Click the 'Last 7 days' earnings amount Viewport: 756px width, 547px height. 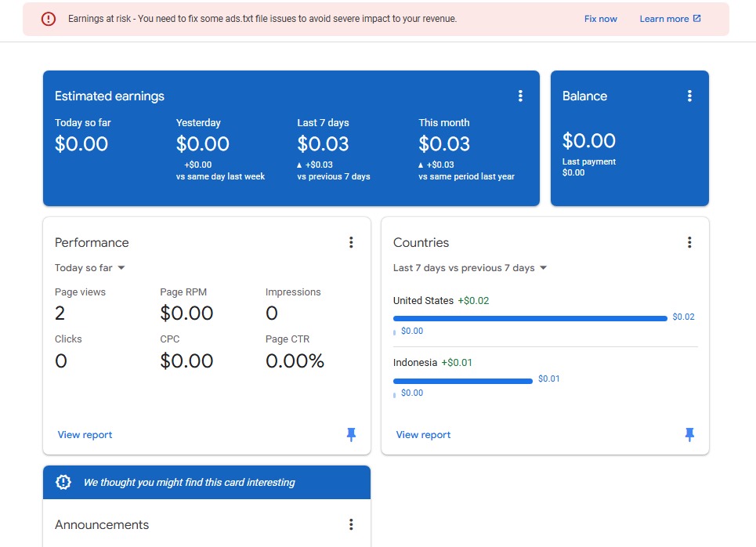pos(323,144)
